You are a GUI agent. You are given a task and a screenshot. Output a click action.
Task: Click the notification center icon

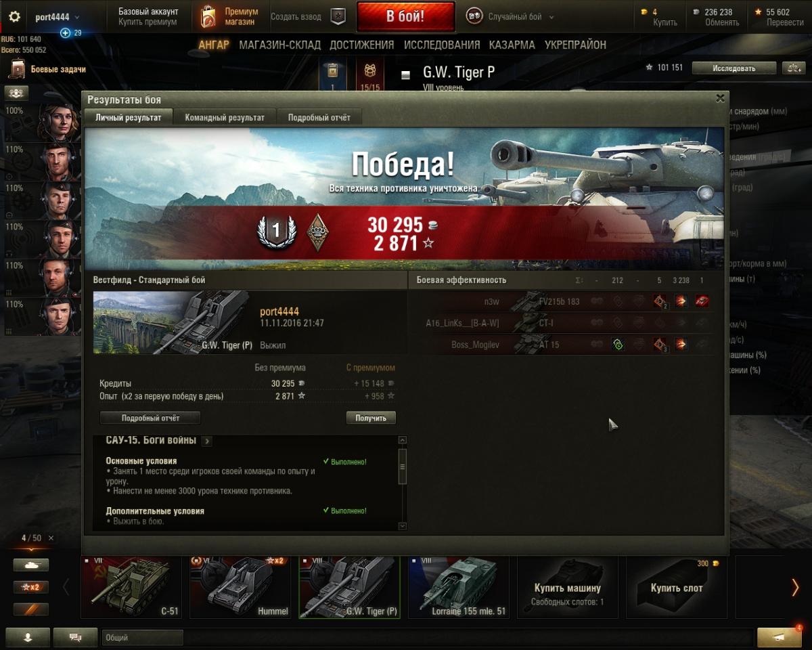[780, 637]
